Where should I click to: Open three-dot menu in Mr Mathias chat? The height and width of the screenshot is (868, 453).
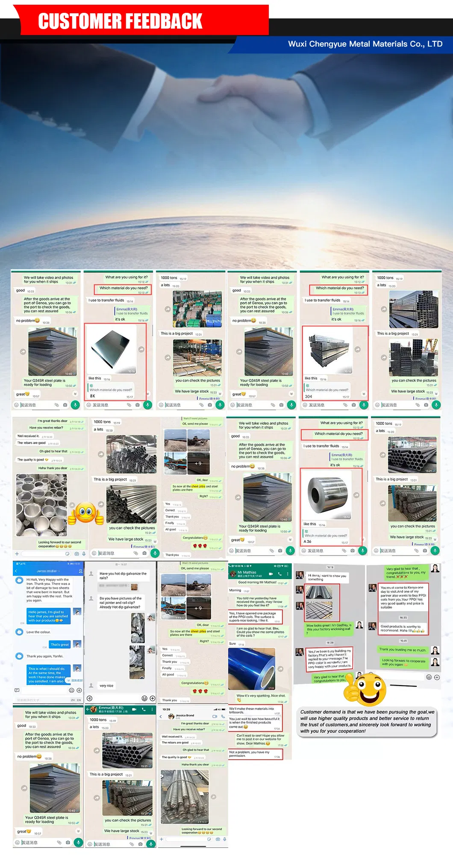click(288, 574)
